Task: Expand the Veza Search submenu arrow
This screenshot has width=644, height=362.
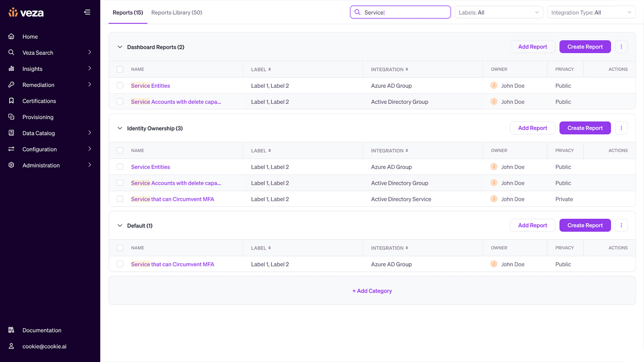Action: (90, 52)
